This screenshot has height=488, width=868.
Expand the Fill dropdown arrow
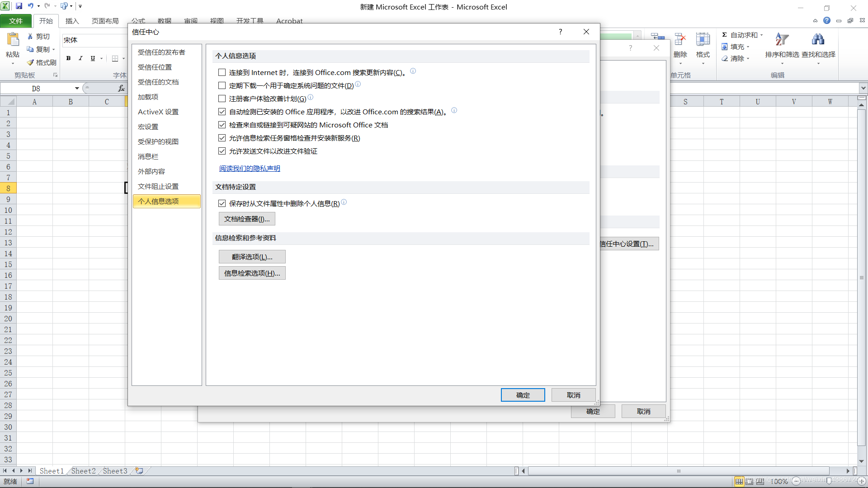coord(748,47)
